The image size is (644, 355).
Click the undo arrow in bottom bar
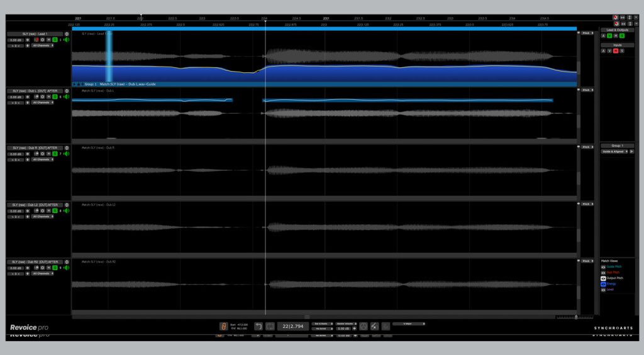(258, 327)
